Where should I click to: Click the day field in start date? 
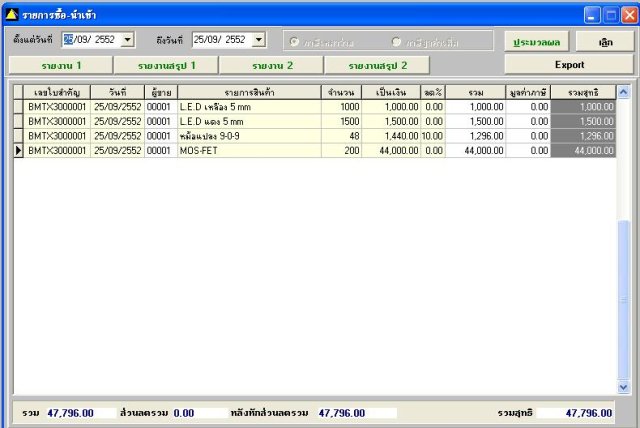[x=68, y=40]
